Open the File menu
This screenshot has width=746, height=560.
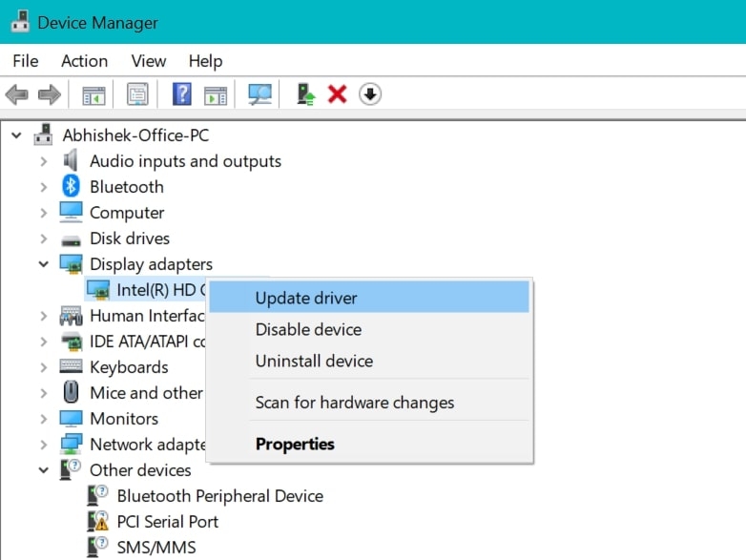(x=26, y=61)
